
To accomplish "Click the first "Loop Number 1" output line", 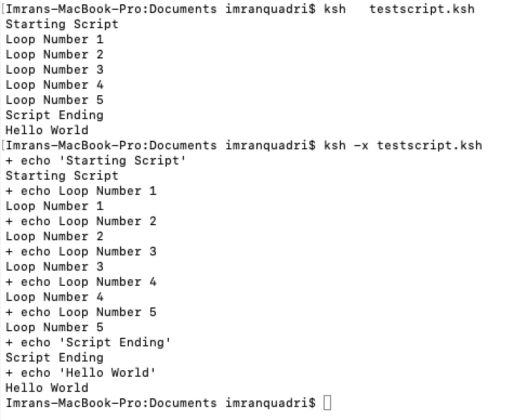I will point(54,40).
